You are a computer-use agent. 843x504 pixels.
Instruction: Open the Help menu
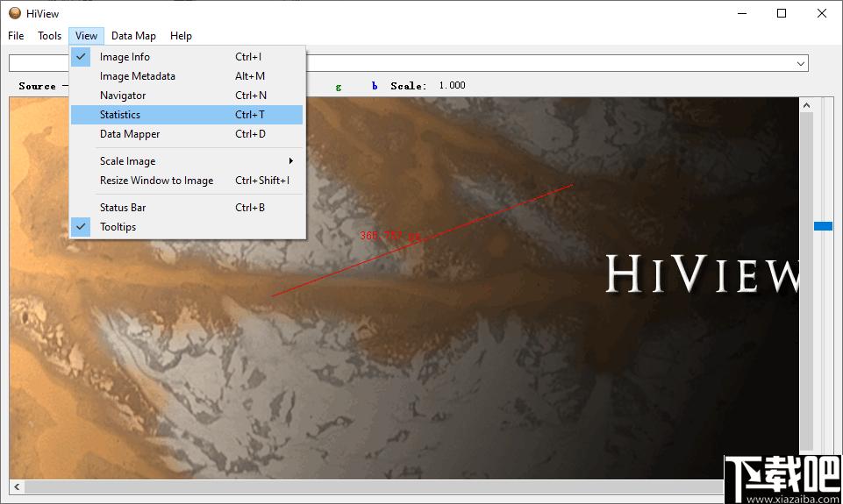click(181, 35)
